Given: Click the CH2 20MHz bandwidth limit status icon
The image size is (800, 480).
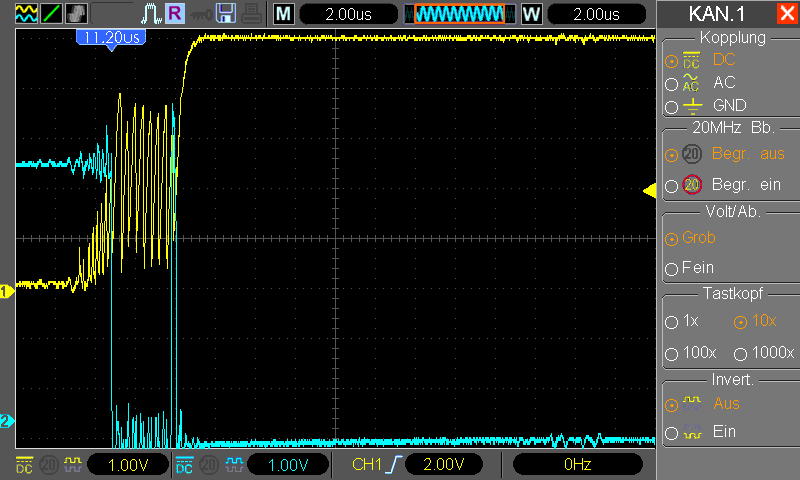Looking at the screenshot, I should (x=209, y=465).
